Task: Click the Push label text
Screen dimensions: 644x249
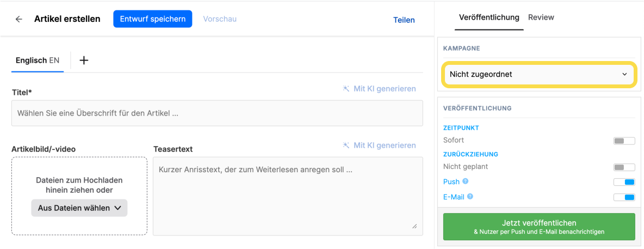Action: coord(451,181)
